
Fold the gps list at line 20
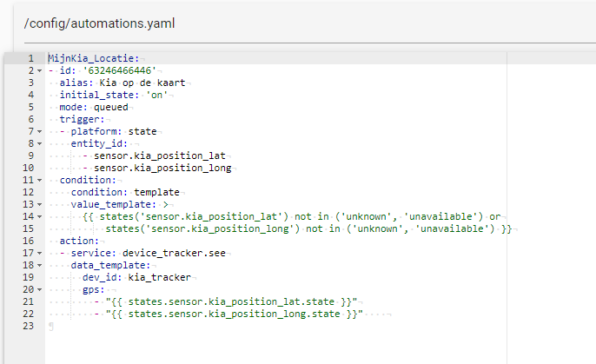(x=39, y=289)
